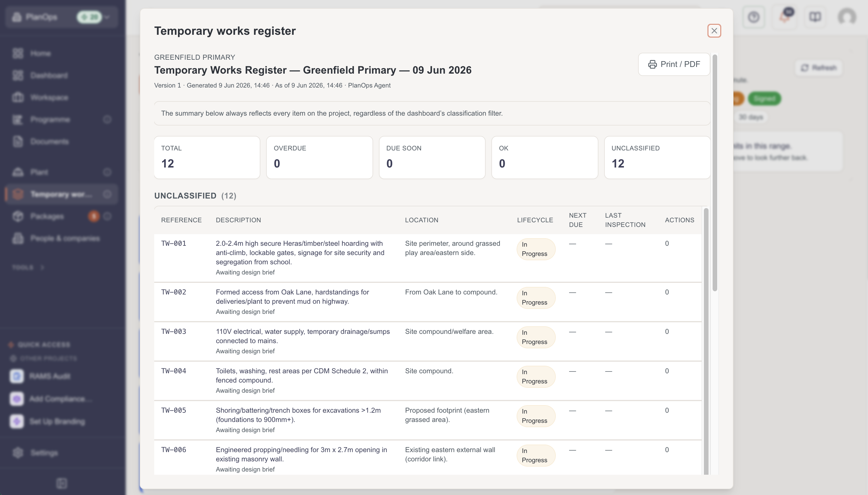
Task: Click the TW-004 reference cell
Action: coord(174,371)
